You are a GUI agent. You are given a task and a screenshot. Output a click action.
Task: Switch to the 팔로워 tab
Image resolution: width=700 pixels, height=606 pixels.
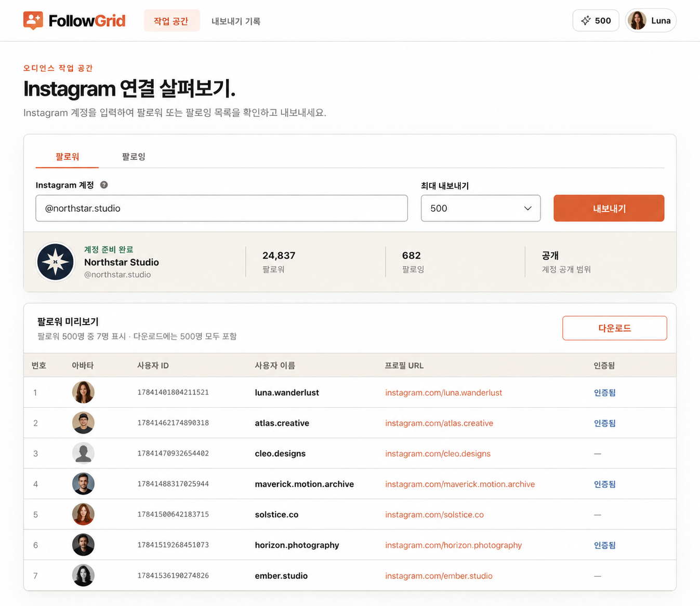coord(67,157)
